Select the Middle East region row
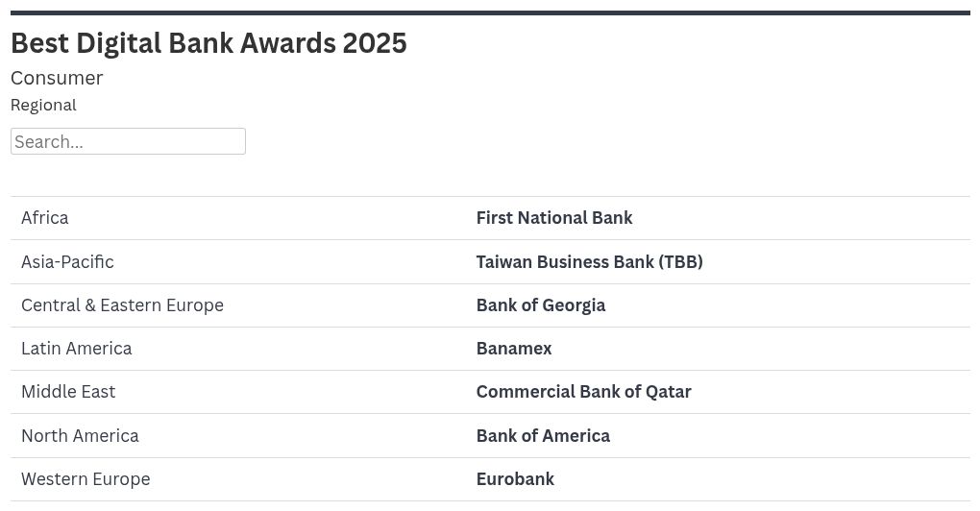980x511 pixels. pyautogui.click(x=68, y=392)
